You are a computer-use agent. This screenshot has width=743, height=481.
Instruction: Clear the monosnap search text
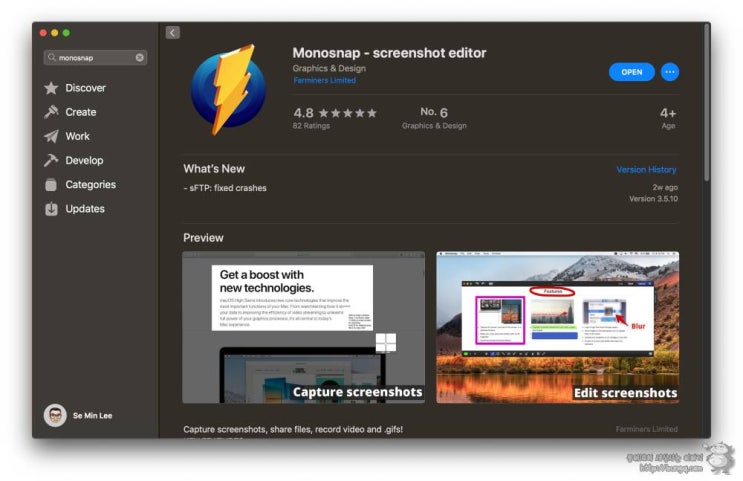pyautogui.click(x=140, y=57)
